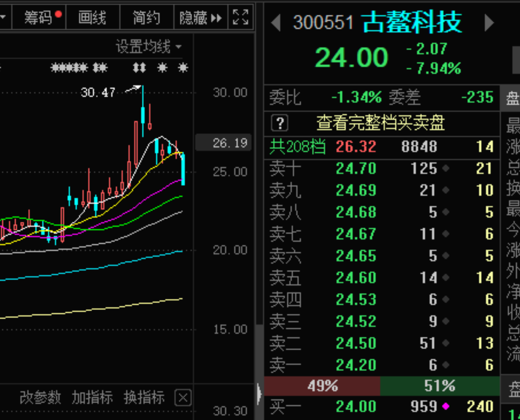The image size is (520, 420).
Task: Click the 卖二 volume 51
Action: coord(428,343)
